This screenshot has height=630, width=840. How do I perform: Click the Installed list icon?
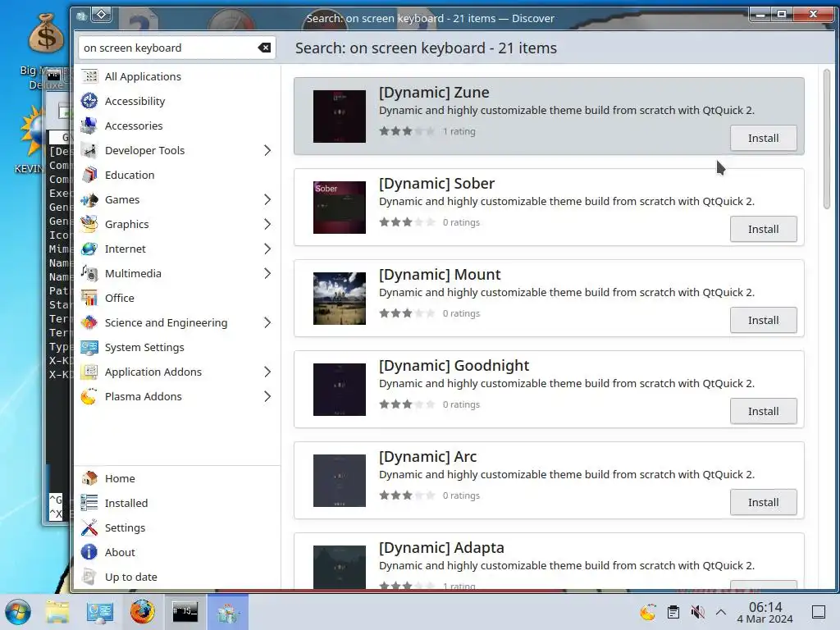pyautogui.click(x=89, y=503)
